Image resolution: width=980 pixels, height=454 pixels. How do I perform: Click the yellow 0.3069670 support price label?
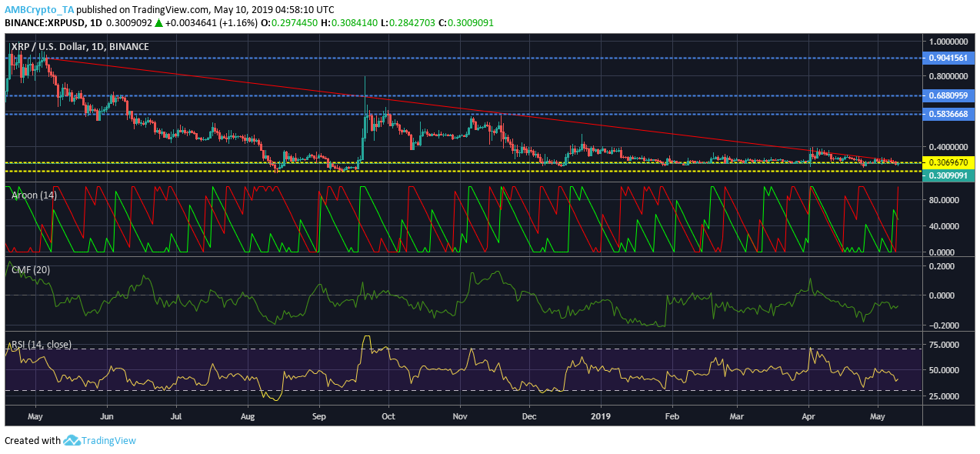pyautogui.click(x=952, y=162)
